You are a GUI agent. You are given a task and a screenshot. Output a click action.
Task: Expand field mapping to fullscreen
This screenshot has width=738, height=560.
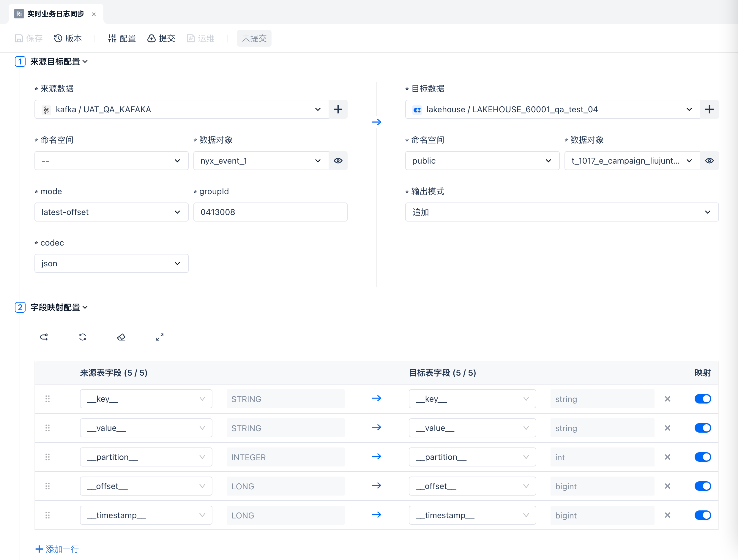click(160, 337)
